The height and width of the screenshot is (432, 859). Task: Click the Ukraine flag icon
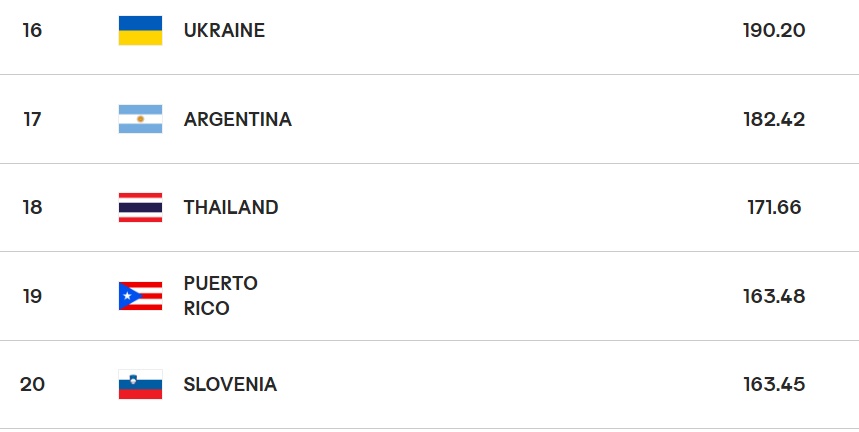click(140, 31)
